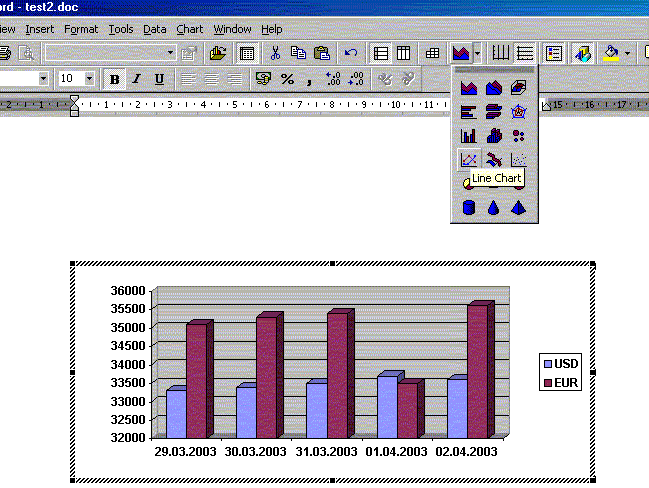The height and width of the screenshot is (488, 649).
Task: Open the font size dropdown
Action: [89, 79]
